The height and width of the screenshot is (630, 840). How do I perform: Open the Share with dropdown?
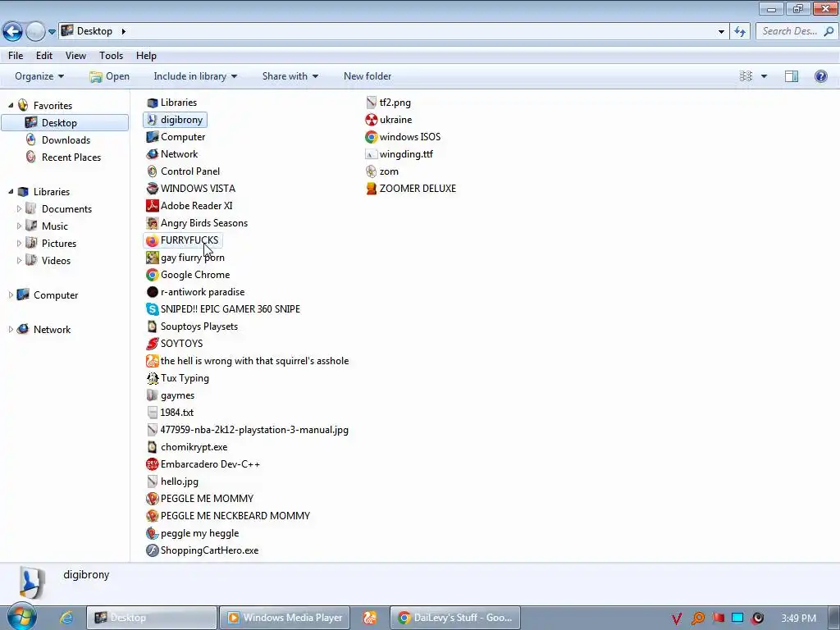pyautogui.click(x=290, y=76)
